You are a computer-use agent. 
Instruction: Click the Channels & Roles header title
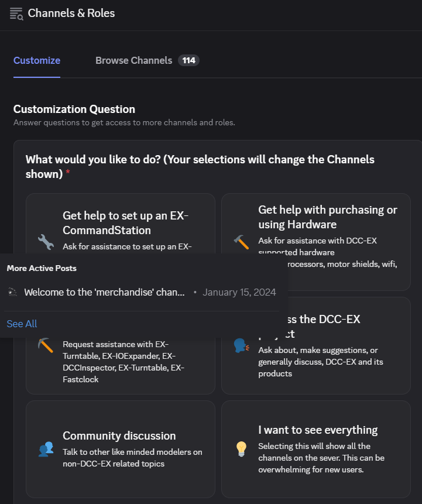coord(71,13)
